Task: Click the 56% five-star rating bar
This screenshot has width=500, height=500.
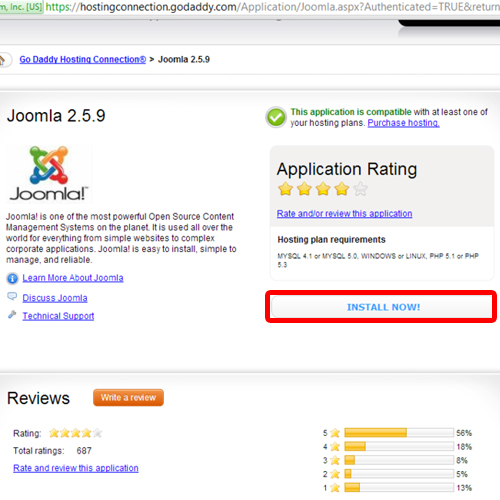Action: (x=399, y=433)
